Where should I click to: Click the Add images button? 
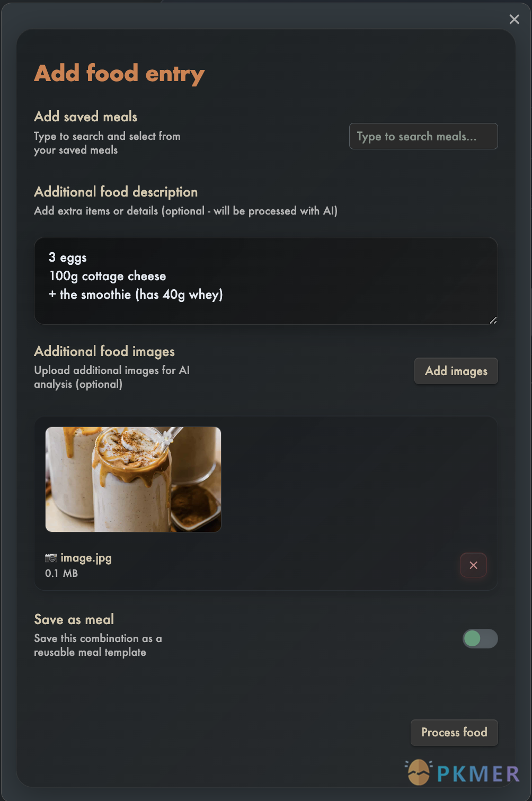click(x=456, y=371)
